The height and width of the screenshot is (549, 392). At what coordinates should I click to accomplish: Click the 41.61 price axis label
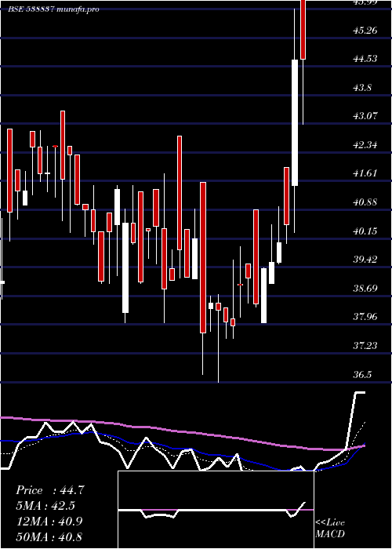[x=365, y=173]
